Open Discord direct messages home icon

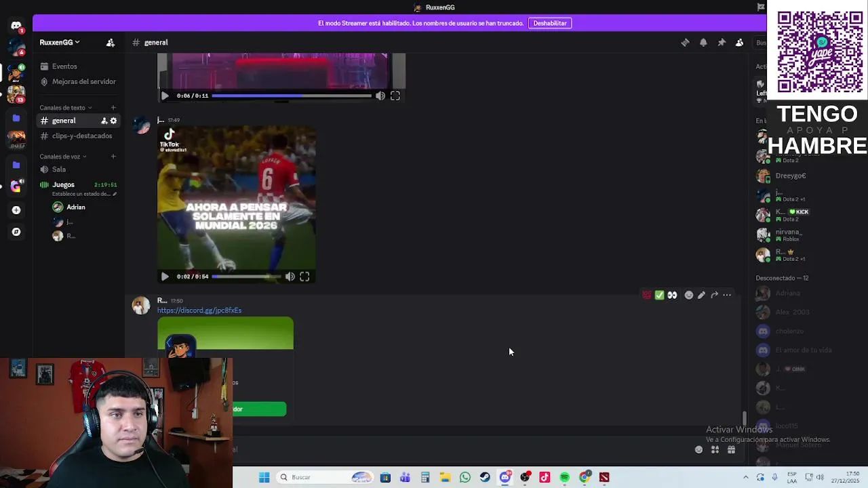click(x=16, y=26)
